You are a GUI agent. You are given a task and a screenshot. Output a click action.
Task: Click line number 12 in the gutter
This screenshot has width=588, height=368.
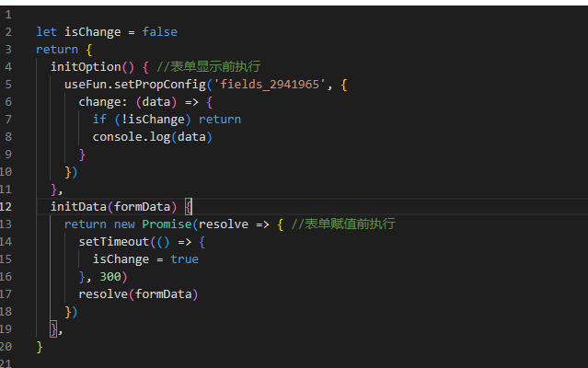[7, 206]
